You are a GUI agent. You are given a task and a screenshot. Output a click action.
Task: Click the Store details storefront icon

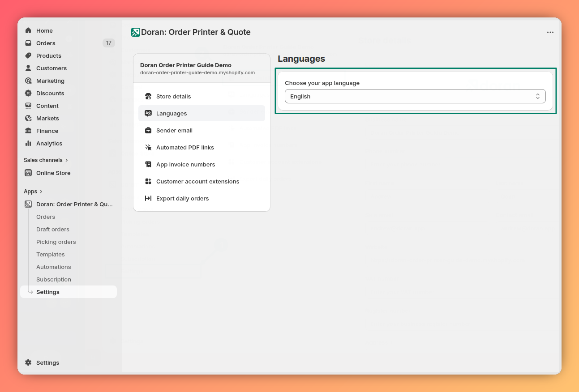click(x=148, y=96)
